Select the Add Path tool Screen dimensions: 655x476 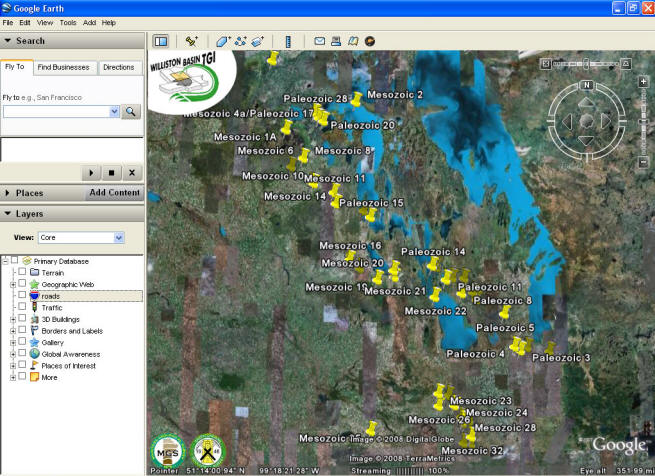point(240,41)
